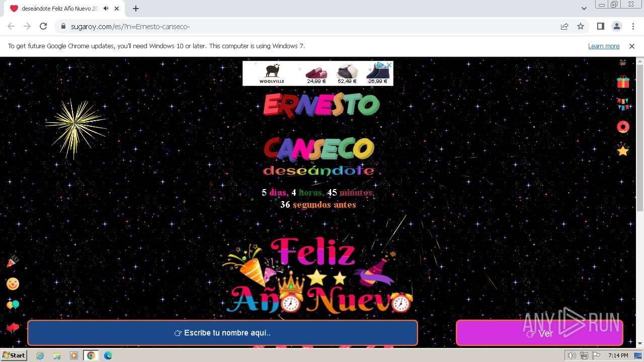Screen dimensions: 644x362
Task: Expand the tab search dropdown arrow
Action: [x=584, y=9]
